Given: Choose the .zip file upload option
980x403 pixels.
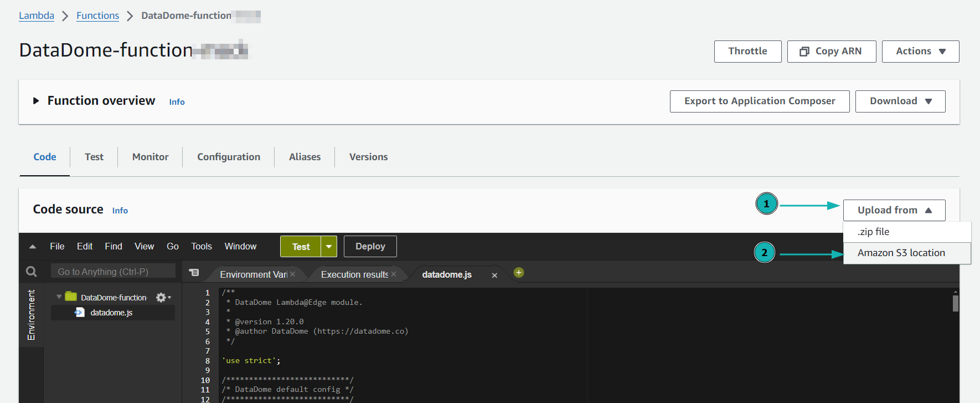Looking at the screenshot, I should point(907,232).
